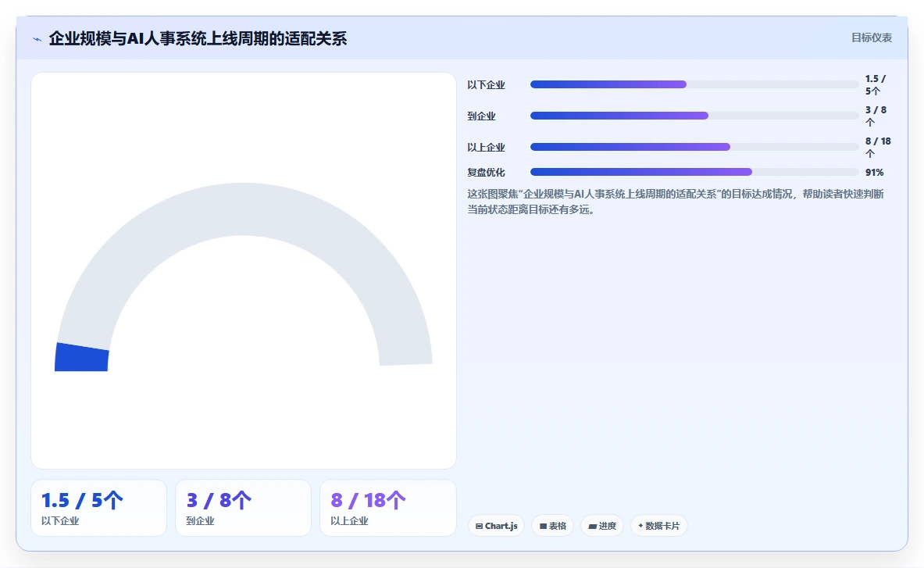Viewport: 924px width, 568px height.
Task: Click the chart title text
Action: tap(198, 39)
